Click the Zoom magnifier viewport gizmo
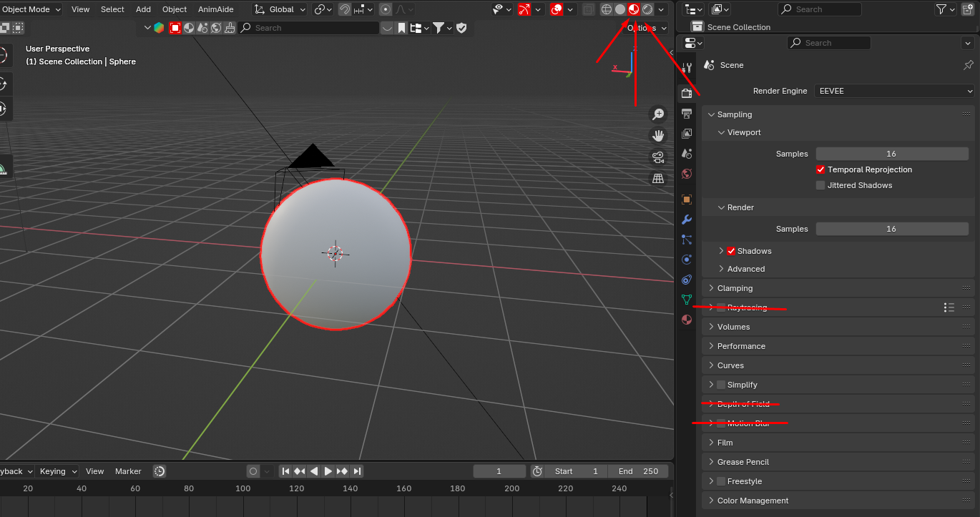 point(657,114)
